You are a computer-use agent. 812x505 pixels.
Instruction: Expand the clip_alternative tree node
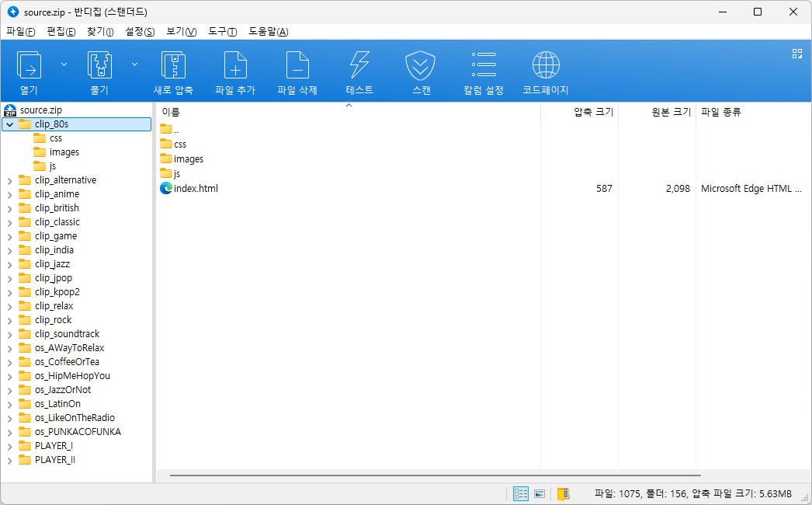[10, 180]
